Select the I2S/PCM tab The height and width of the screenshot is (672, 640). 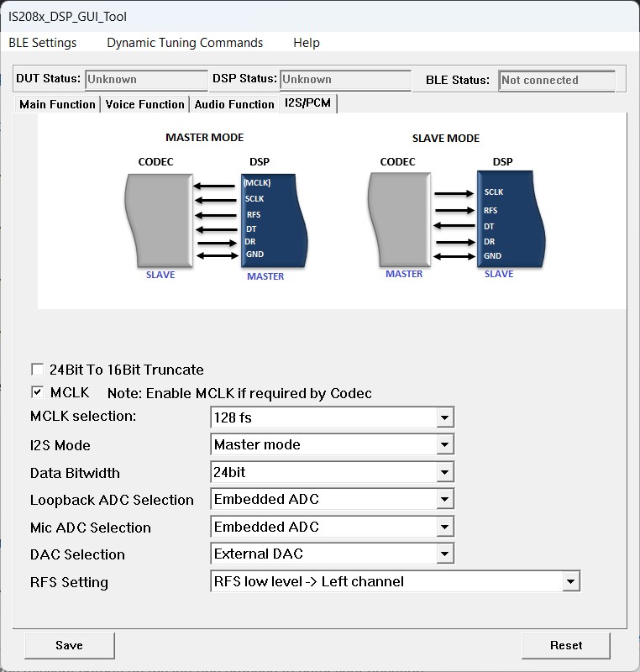click(x=307, y=103)
